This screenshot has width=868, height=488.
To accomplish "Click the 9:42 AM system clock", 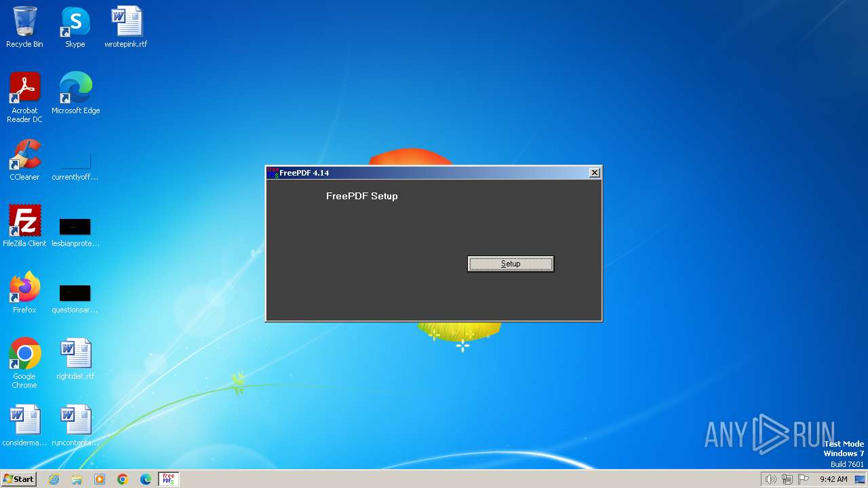I will pyautogui.click(x=833, y=479).
